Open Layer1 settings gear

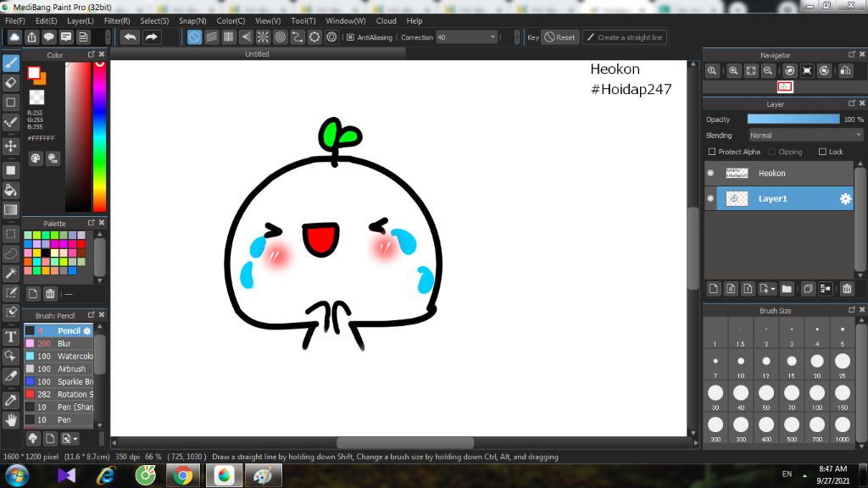(x=845, y=198)
